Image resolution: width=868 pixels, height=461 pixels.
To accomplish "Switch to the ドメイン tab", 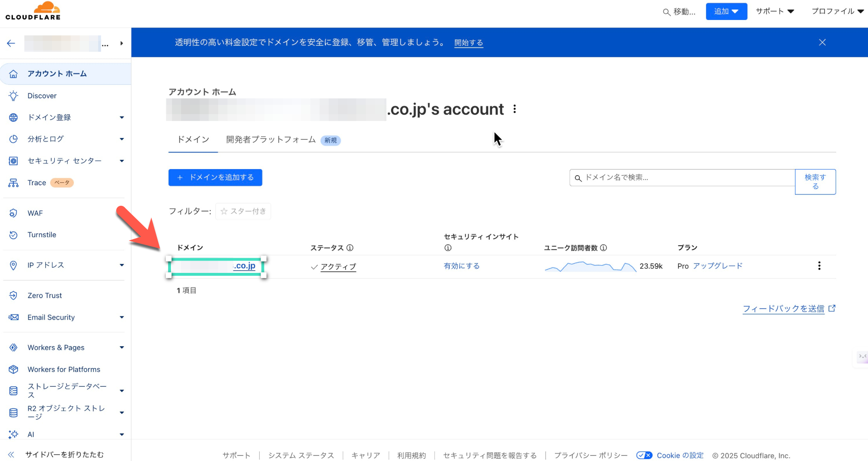I will (x=193, y=140).
